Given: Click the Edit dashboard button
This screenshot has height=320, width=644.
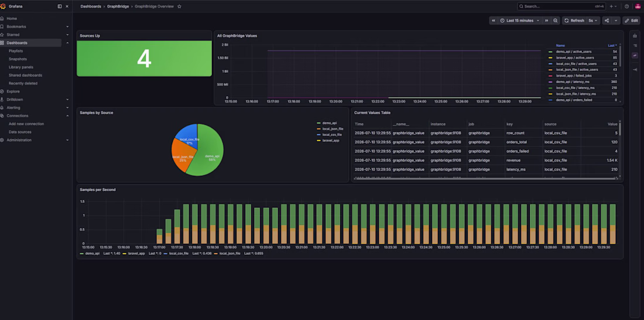Looking at the screenshot, I should pos(631,21).
